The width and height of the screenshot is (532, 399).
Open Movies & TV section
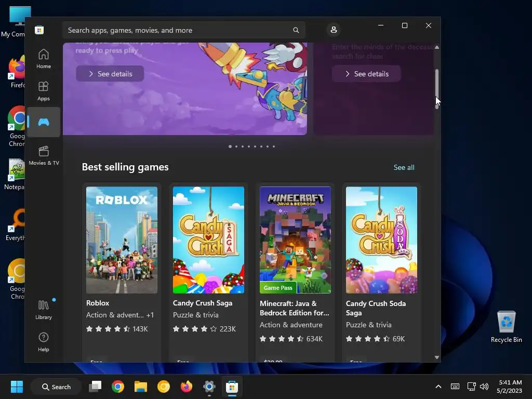(44, 155)
